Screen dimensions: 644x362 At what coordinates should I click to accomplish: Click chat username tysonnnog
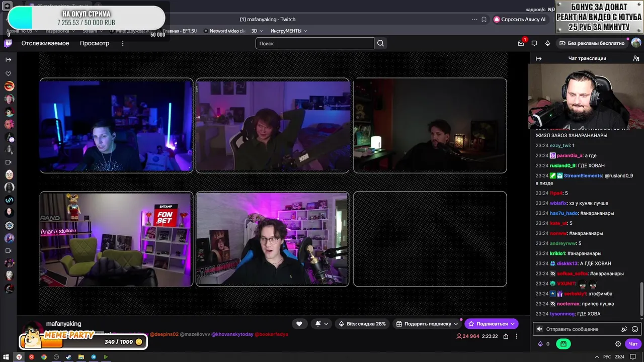coord(562,314)
